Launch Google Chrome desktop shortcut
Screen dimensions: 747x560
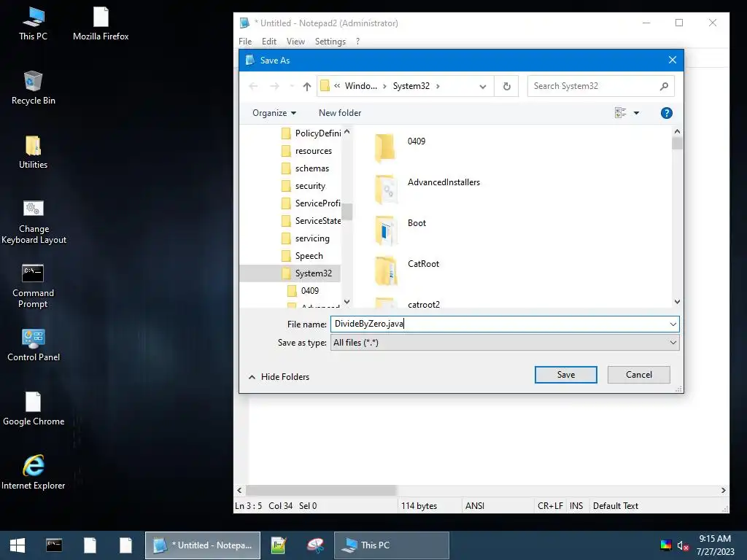[x=34, y=409]
